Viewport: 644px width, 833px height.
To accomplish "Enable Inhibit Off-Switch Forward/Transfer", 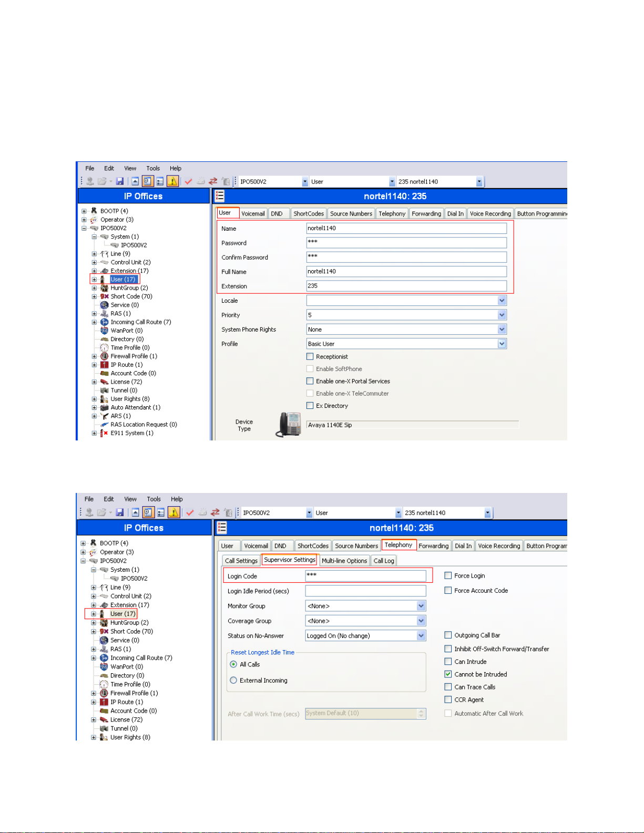I will [448, 649].
